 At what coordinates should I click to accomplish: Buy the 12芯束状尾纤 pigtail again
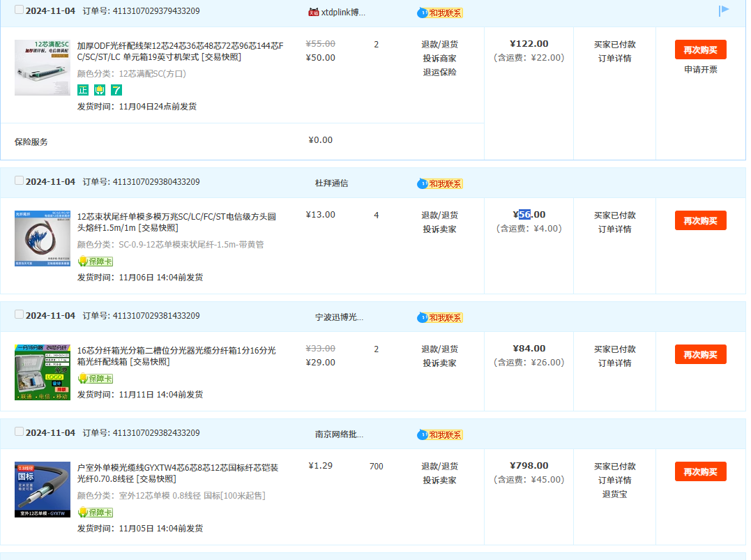coord(700,220)
